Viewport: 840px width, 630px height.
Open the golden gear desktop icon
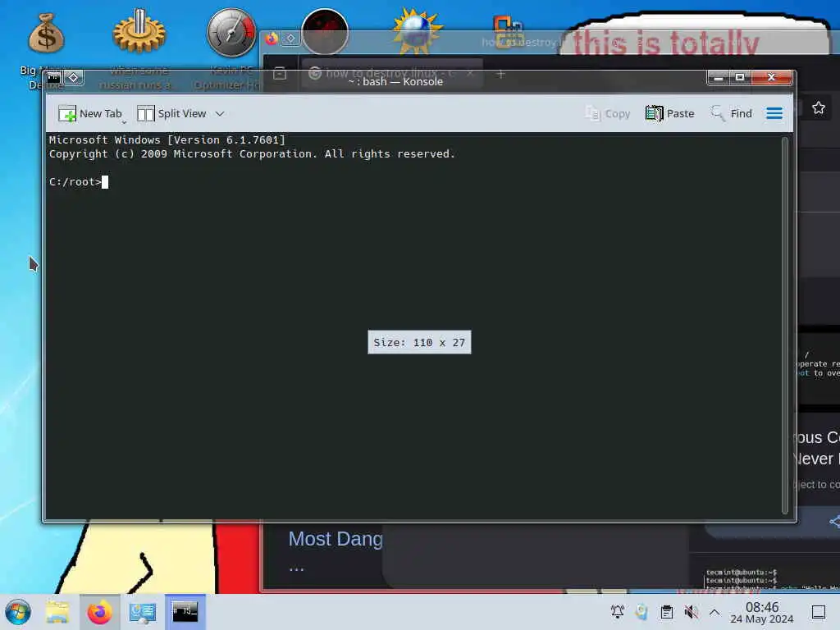tap(139, 32)
